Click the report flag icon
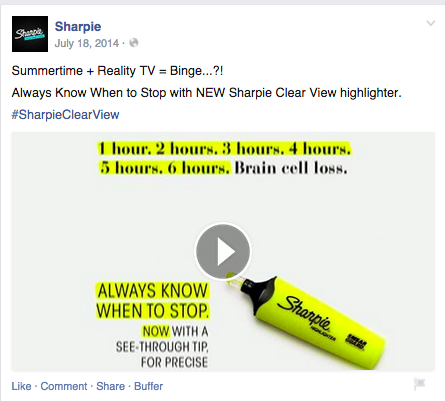Viewport: 445px width, 401px height. pos(419,384)
